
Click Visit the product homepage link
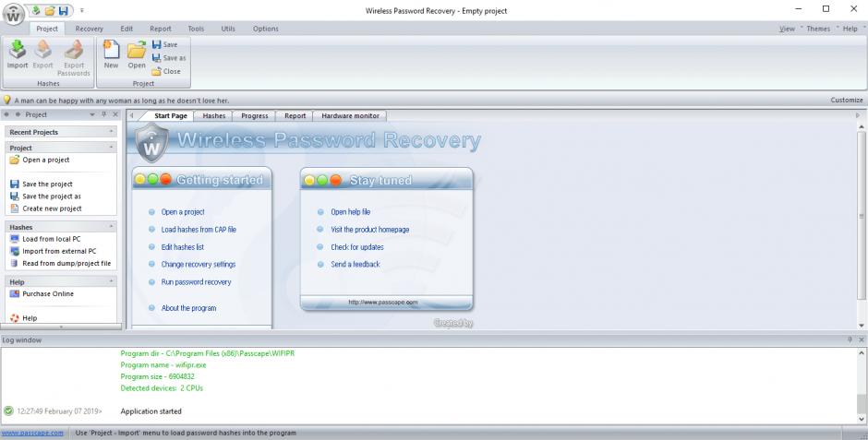[x=369, y=230]
